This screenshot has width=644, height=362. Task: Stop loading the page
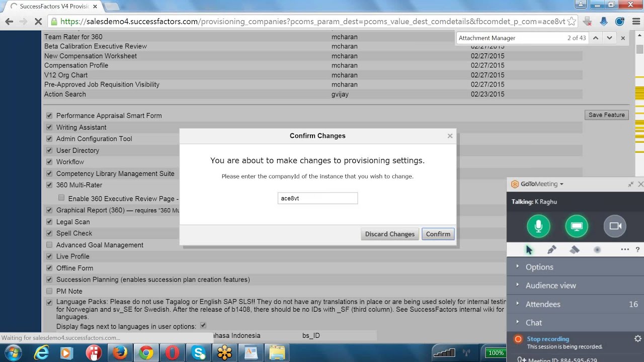point(39,22)
